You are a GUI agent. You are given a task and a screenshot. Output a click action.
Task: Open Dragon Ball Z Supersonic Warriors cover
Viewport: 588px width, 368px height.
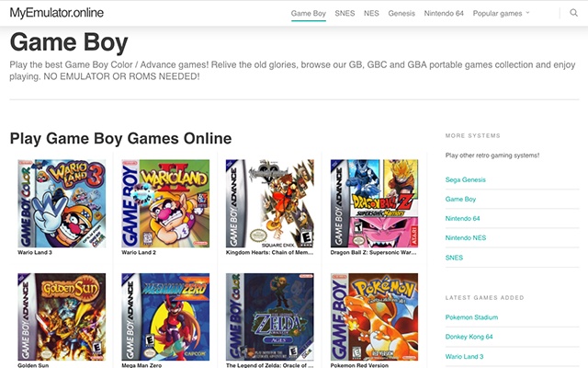[x=374, y=203]
